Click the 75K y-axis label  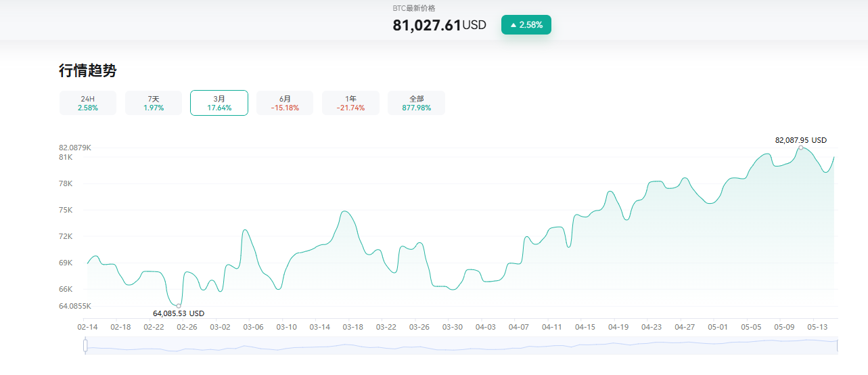(x=66, y=210)
